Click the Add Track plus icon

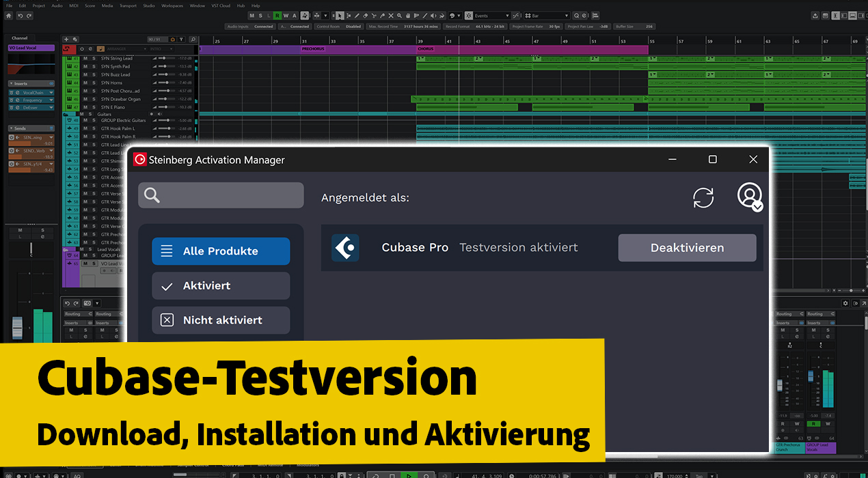pyautogui.click(x=66, y=39)
